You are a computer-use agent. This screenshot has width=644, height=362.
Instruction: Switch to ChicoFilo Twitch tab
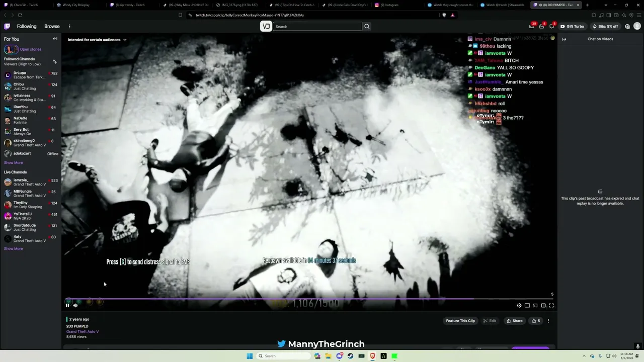pos(24,5)
